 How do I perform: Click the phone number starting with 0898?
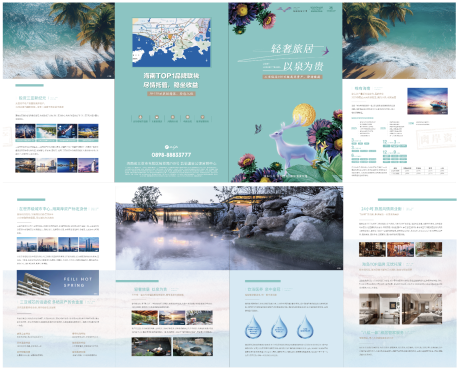coord(171,155)
